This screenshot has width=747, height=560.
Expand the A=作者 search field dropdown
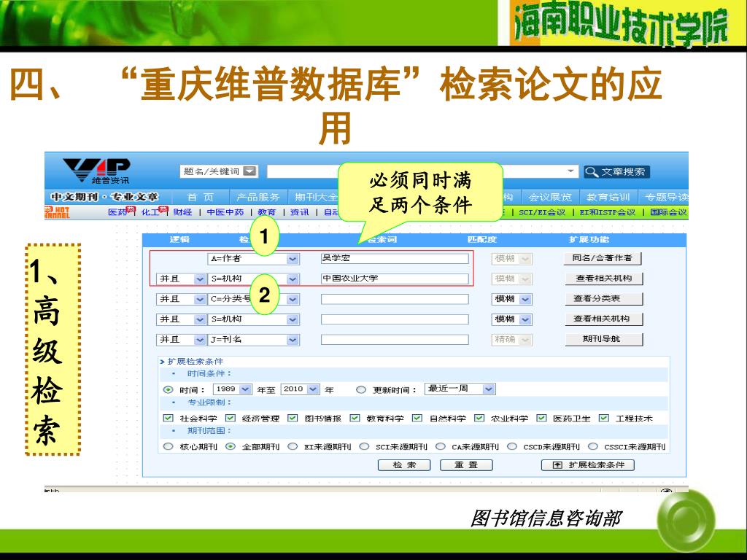[293, 259]
